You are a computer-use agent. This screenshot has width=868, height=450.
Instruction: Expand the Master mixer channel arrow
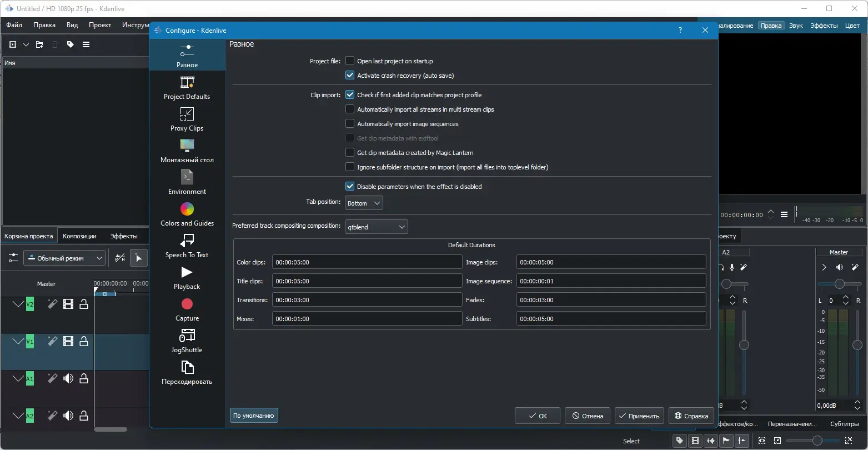824,267
